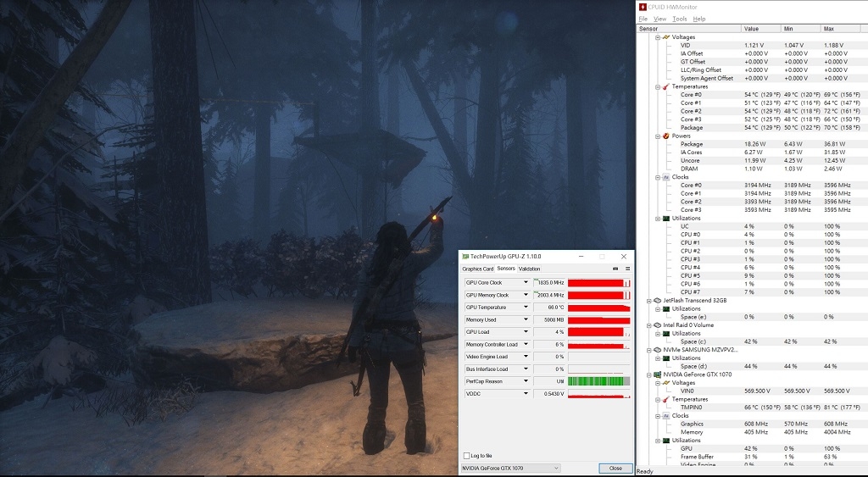The height and width of the screenshot is (477, 868).
Task: Click the flame icon beside Powers
Action: (x=666, y=136)
